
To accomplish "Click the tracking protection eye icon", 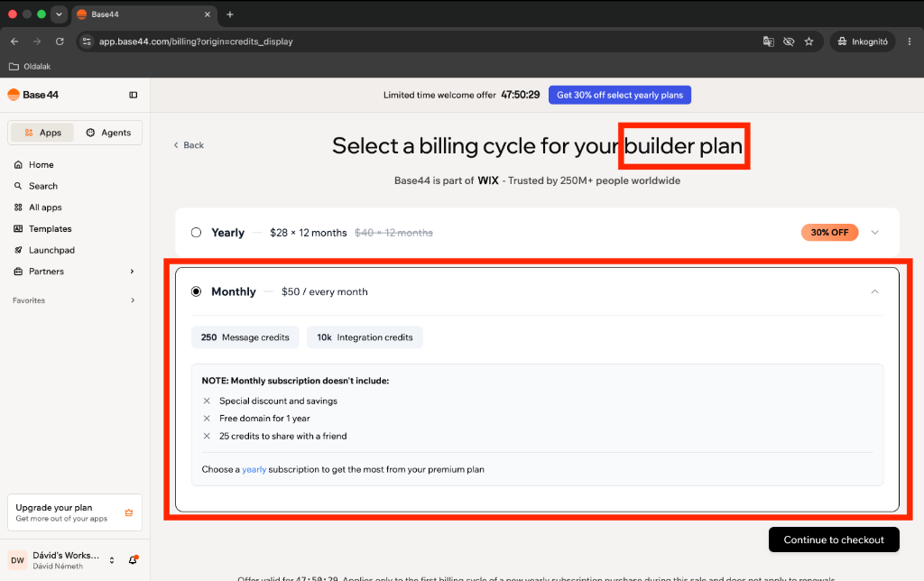I will point(789,41).
